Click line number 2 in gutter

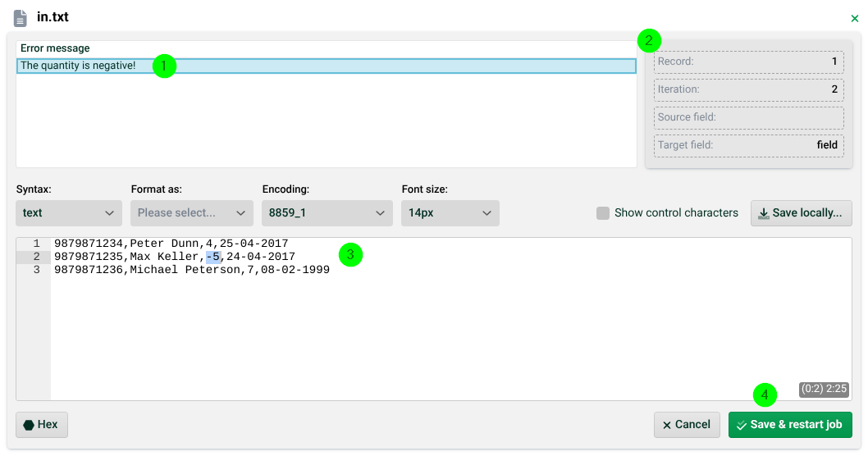(37, 257)
